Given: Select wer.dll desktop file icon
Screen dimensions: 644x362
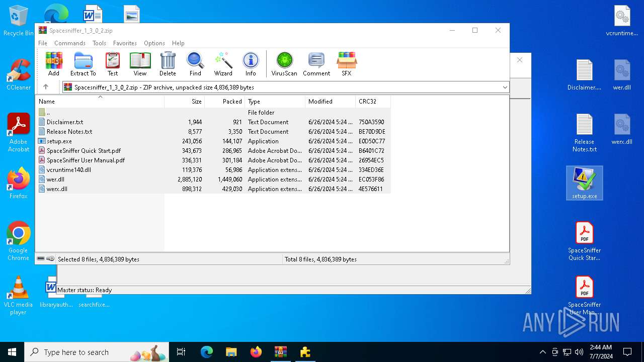Looking at the screenshot, I should 622,74.
